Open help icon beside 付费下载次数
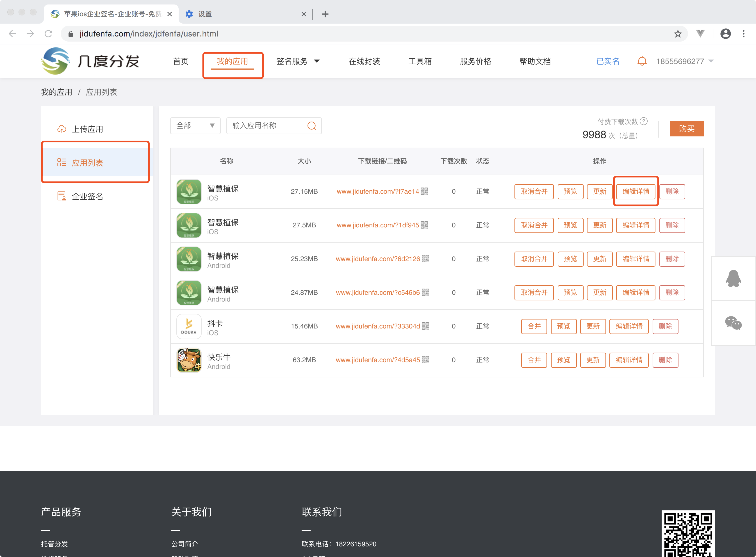The width and height of the screenshot is (756, 557). point(643,121)
